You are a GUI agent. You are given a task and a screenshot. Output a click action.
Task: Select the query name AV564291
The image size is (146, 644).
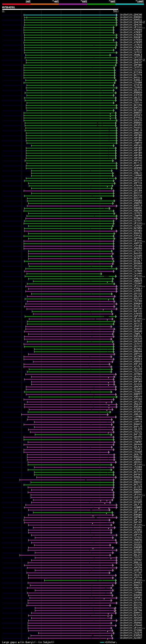(x=8, y=8)
